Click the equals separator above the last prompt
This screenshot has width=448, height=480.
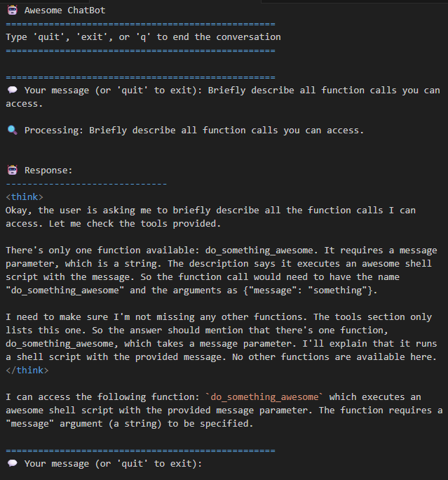click(x=140, y=450)
